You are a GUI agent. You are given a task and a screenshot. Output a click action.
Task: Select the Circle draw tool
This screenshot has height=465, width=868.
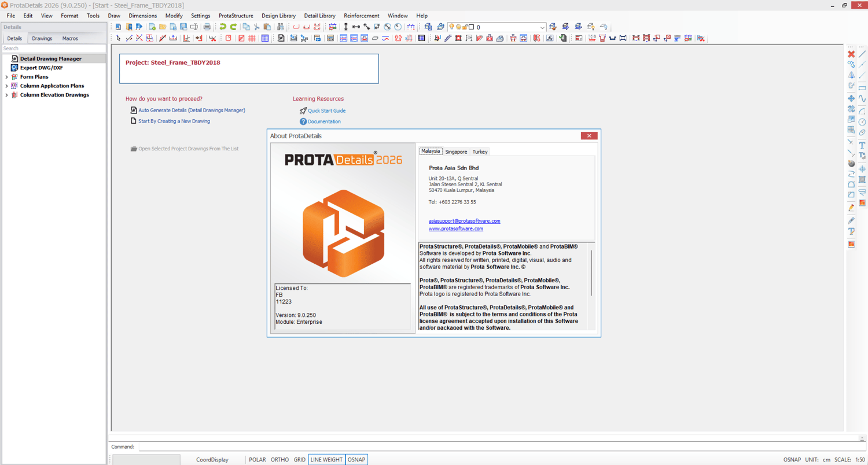tap(862, 121)
